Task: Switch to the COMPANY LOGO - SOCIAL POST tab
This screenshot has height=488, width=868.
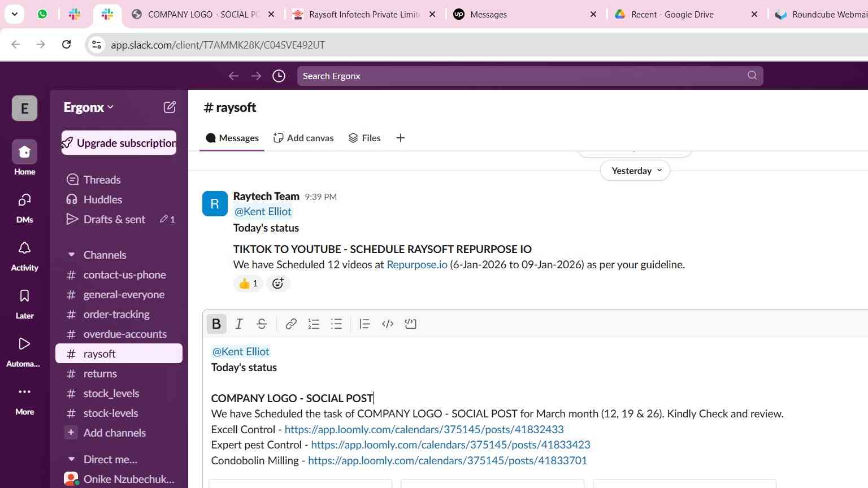Action: [x=203, y=14]
